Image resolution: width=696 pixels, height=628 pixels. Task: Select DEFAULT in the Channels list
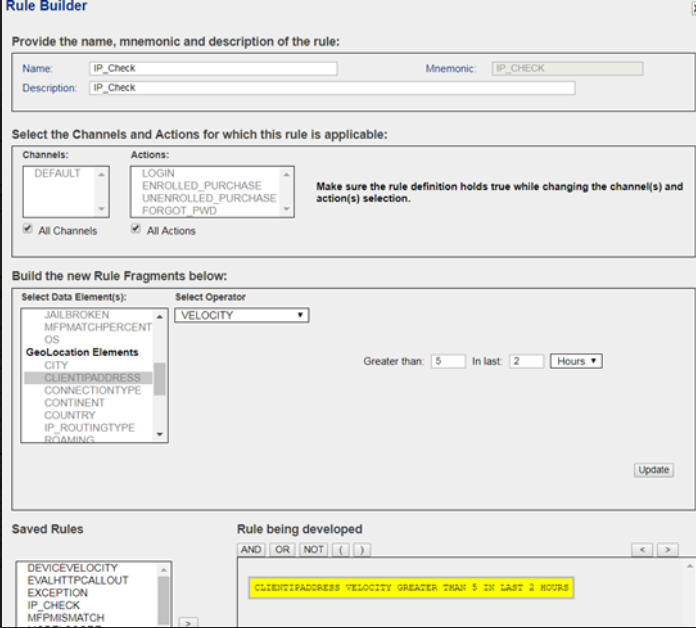coord(58,173)
